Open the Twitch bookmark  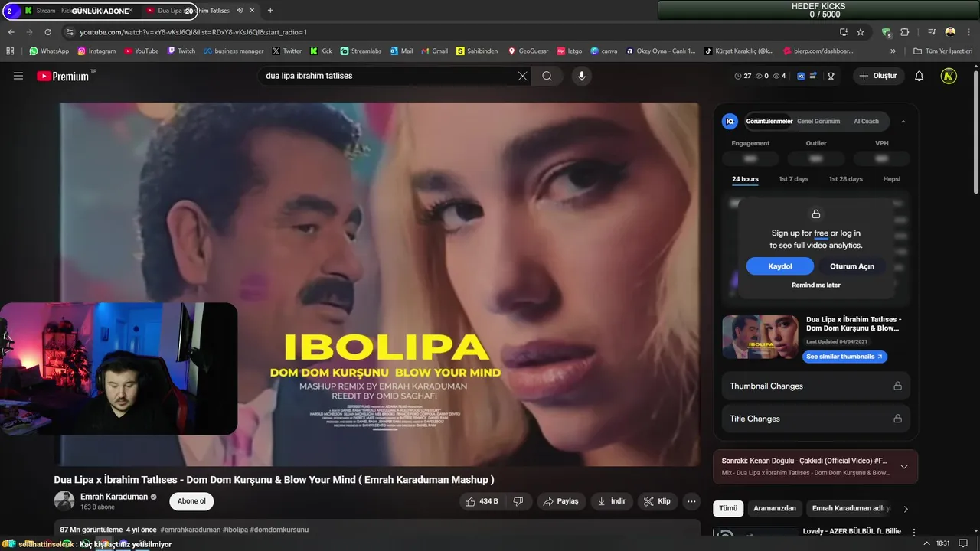tap(181, 51)
